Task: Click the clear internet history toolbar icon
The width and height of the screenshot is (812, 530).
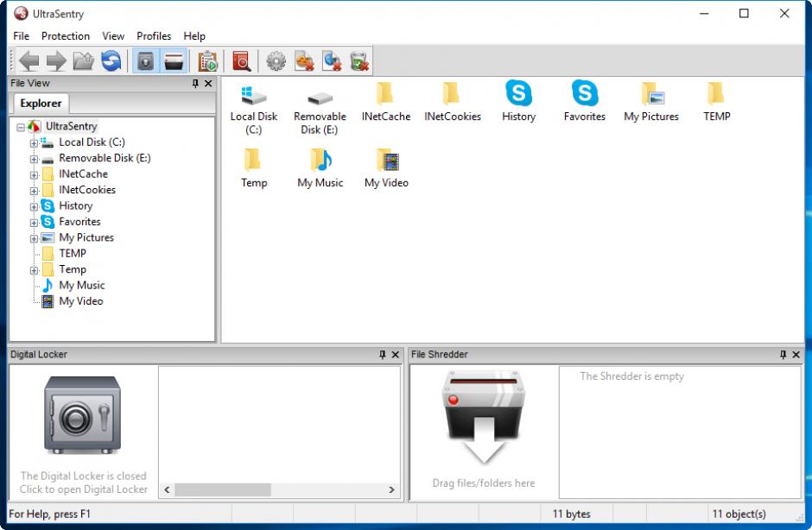Action: click(332, 61)
